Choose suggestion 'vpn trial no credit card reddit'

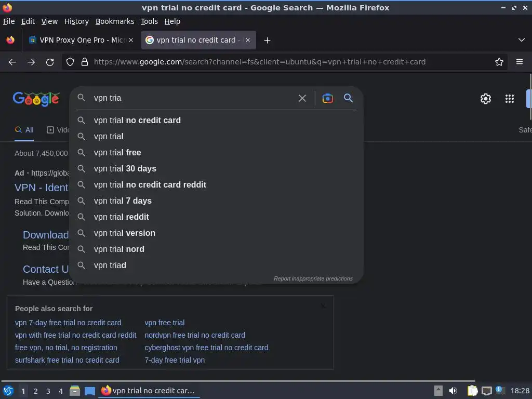tap(216, 185)
